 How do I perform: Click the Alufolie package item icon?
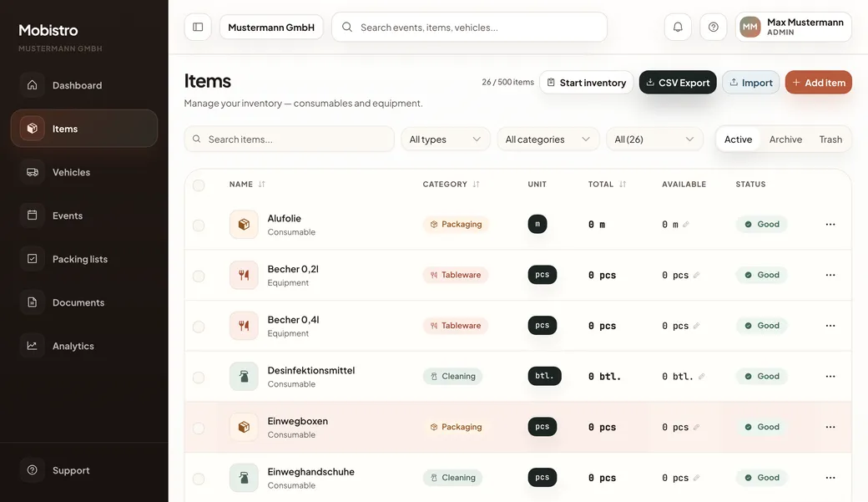coord(244,225)
